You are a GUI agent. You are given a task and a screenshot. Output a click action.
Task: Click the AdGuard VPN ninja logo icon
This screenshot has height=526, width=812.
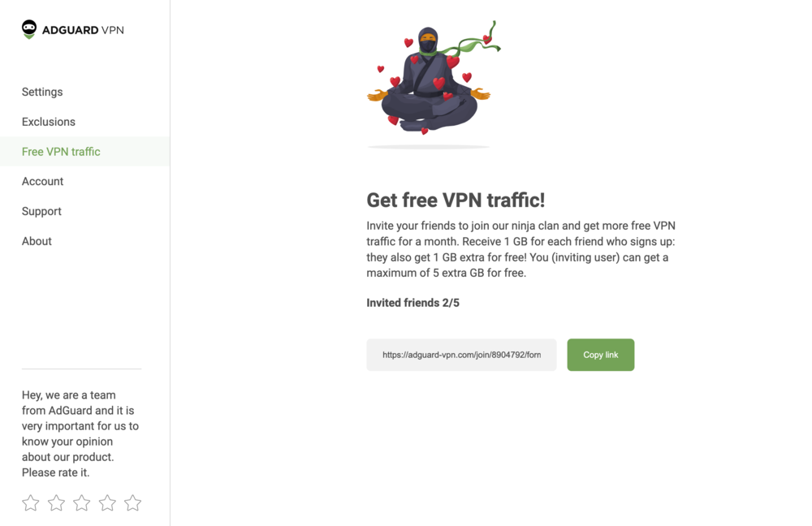click(x=29, y=29)
